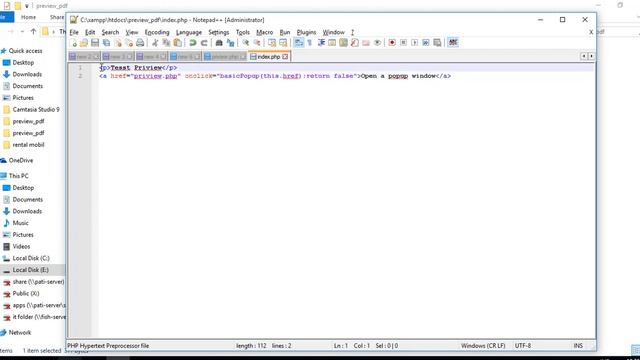
Task: Click the macro Playback icon
Action: click(414, 43)
